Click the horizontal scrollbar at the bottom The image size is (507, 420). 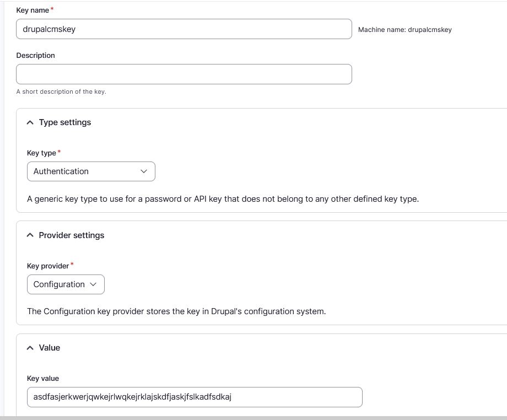click(x=253, y=418)
